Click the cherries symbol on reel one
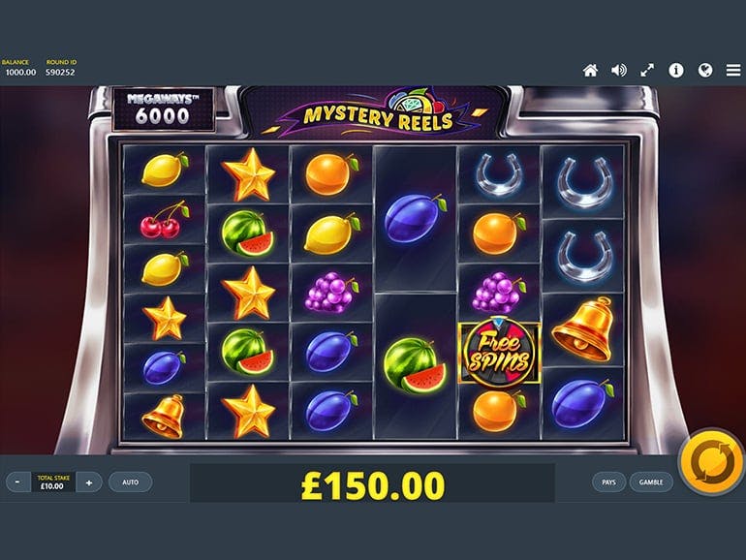The width and height of the screenshot is (746, 560). 164,220
